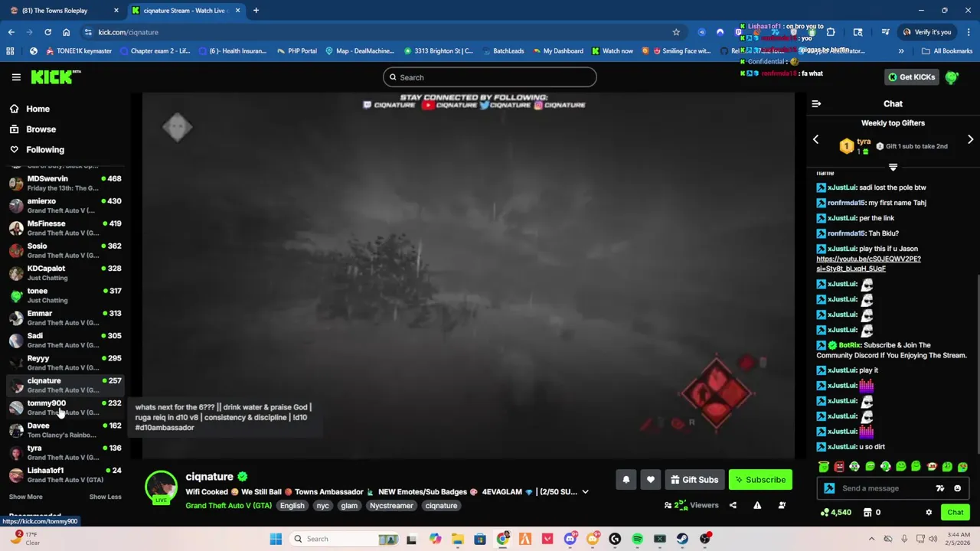Select KDCapalot channel in sidebar
The height and width of the screenshot is (551, 980).
point(64,272)
